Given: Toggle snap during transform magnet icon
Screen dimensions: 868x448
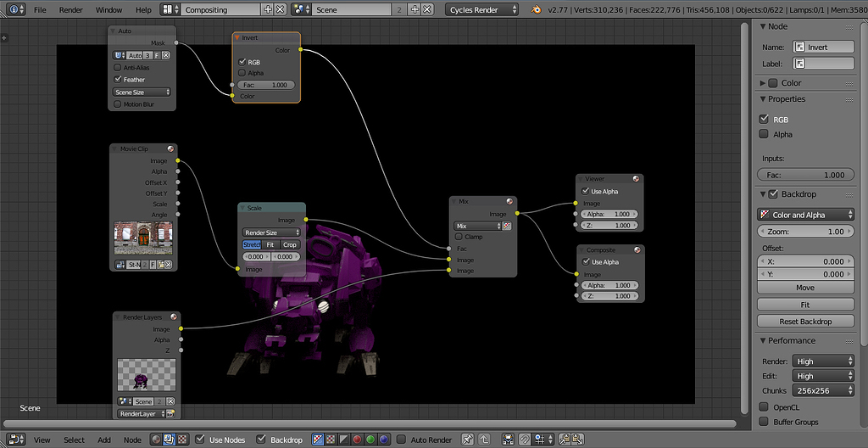Looking at the screenshot, I should (x=523, y=440).
